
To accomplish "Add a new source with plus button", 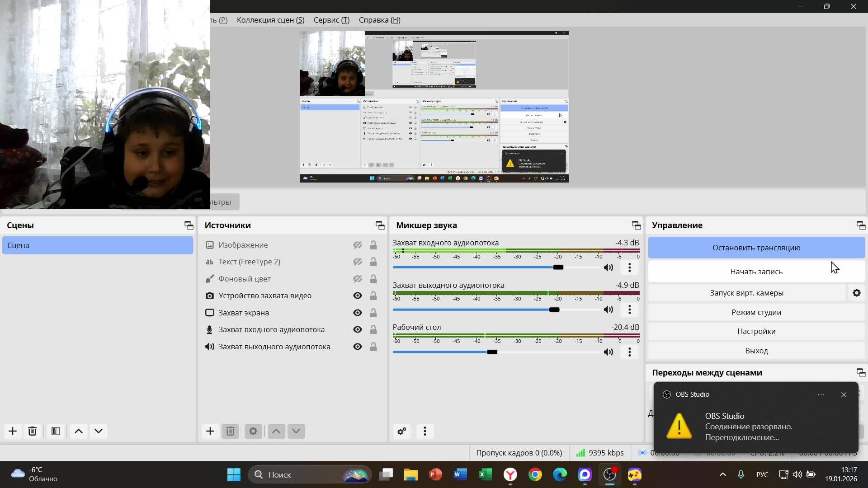I will coord(210,431).
